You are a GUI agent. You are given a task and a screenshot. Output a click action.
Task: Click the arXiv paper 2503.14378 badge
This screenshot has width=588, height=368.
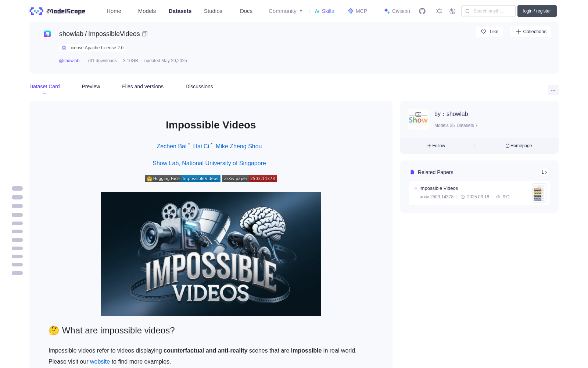pyautogui.click(x=250, y=178)
